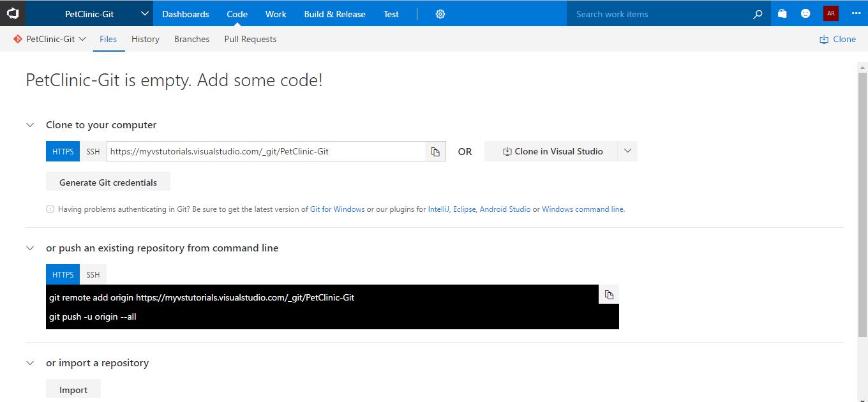Select HTTPS in the push section
868x402 pixels.
pos(63,274)
